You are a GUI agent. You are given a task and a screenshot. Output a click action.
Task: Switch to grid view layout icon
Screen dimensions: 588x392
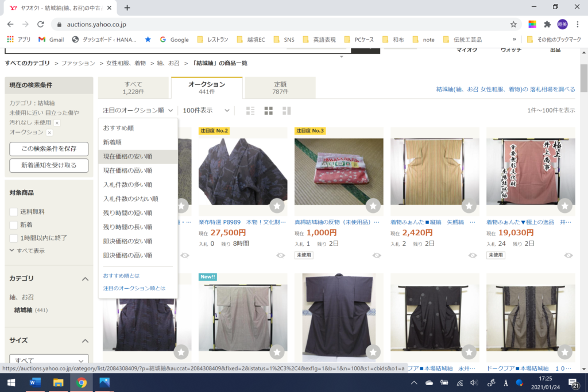269,111
